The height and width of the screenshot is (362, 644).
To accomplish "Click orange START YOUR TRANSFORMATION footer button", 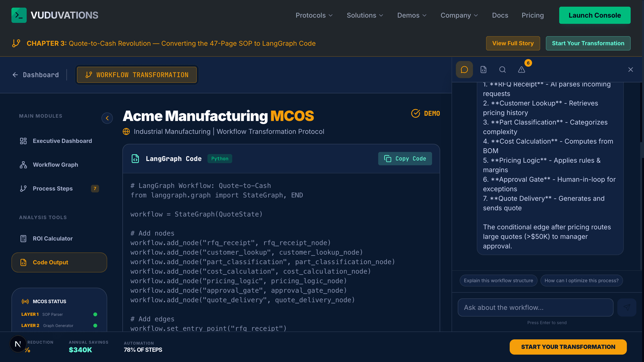I will (x=568, y=347).
